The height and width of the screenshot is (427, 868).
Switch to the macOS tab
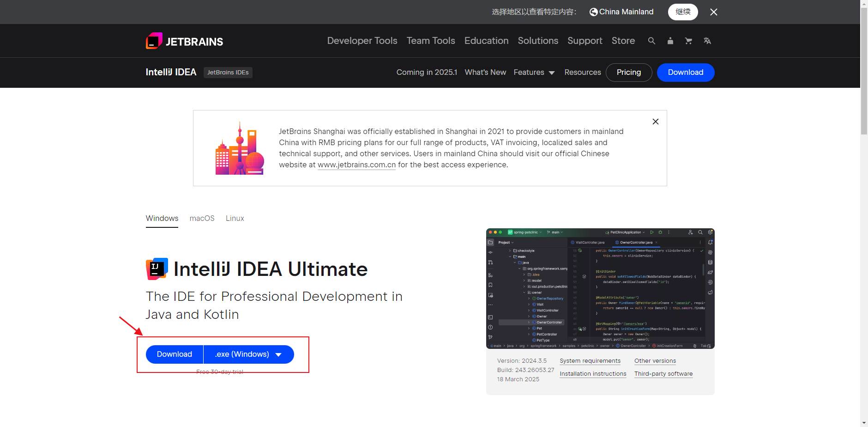coord(202,219)
